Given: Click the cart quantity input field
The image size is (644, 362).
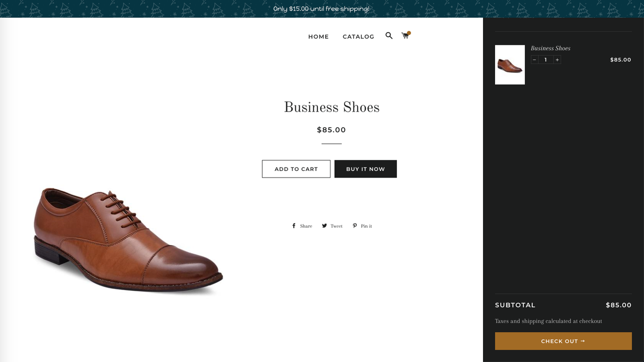Looking at the screenshot, I should (546, 60).
